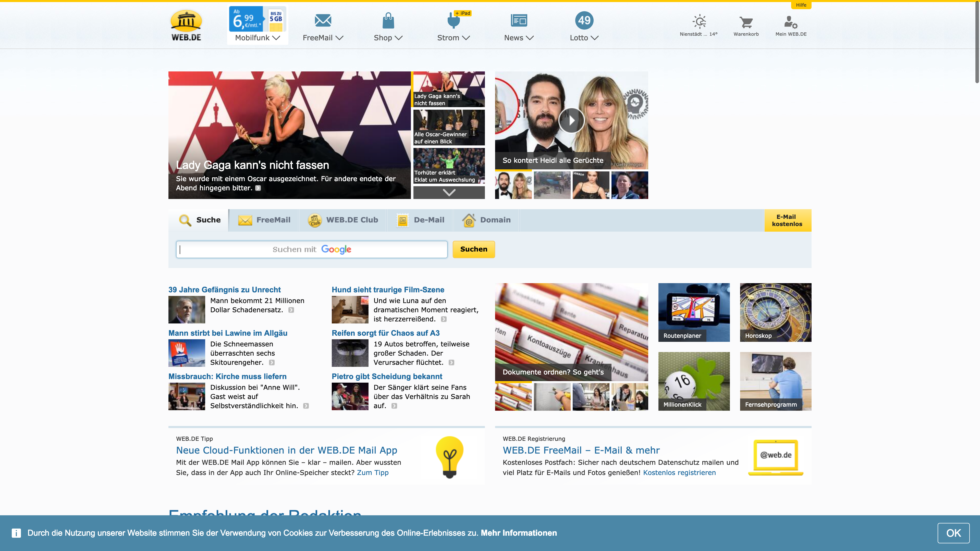This screenshot has width=980, height=551.
Task: Click the Hilfe tab at top right
Action: pos(801,5)
